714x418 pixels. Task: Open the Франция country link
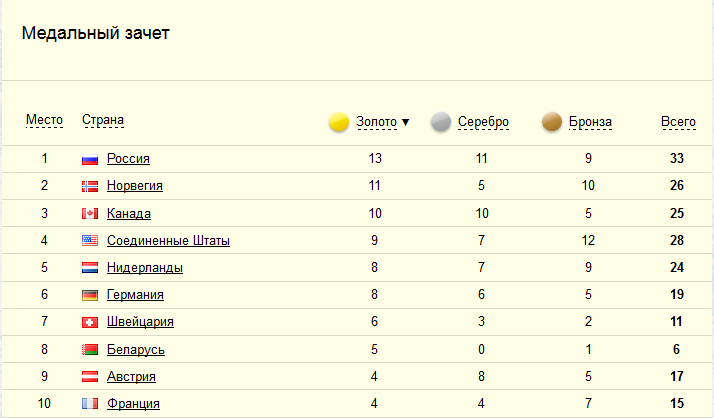pos(132,404)
